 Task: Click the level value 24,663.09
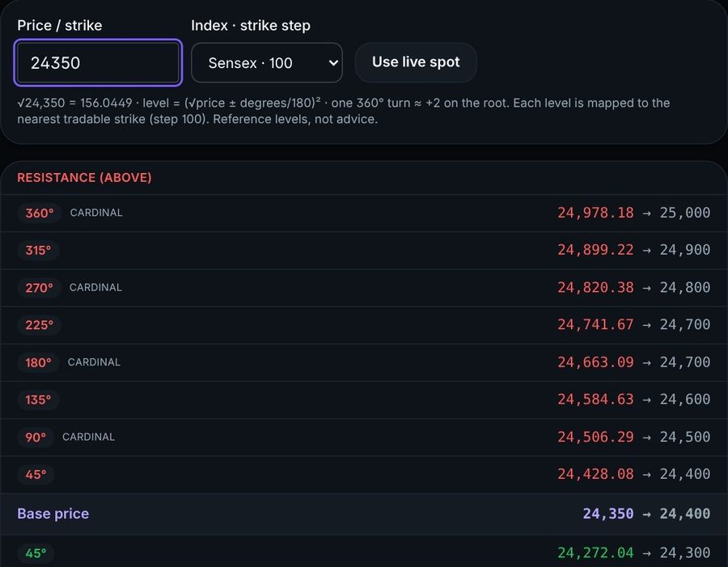(595, 362)
